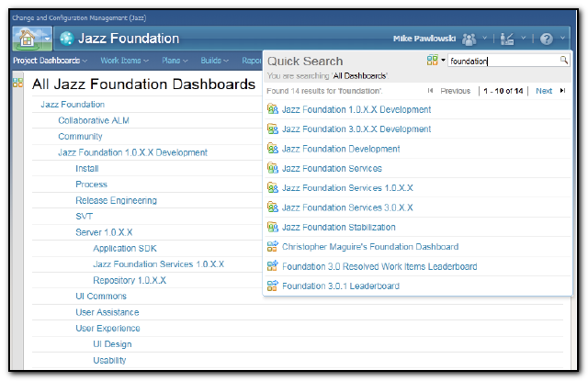Click team icon beside Jazz Foundation 1.0.X.X Development result
The height and width of the screenshot is (381, 588).
(x=273, y=109)
